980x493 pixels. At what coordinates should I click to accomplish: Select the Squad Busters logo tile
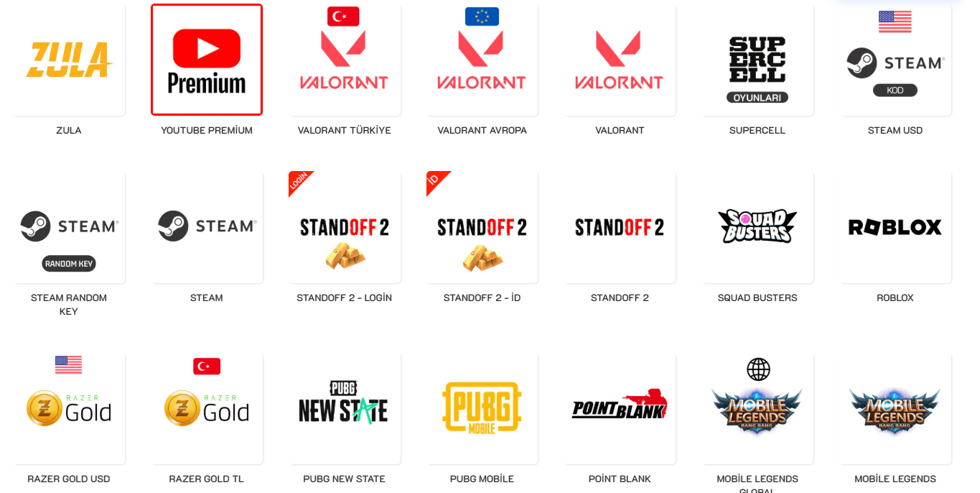click(757, 227)
